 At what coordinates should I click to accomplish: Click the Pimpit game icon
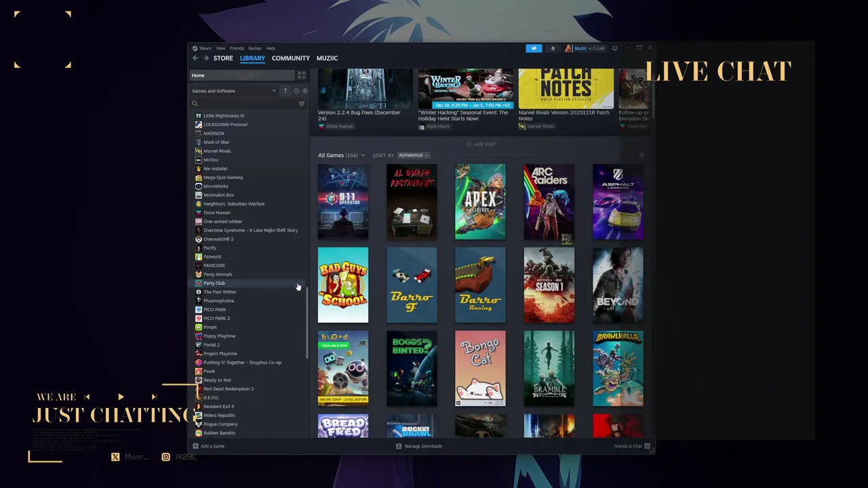point(198,327)
